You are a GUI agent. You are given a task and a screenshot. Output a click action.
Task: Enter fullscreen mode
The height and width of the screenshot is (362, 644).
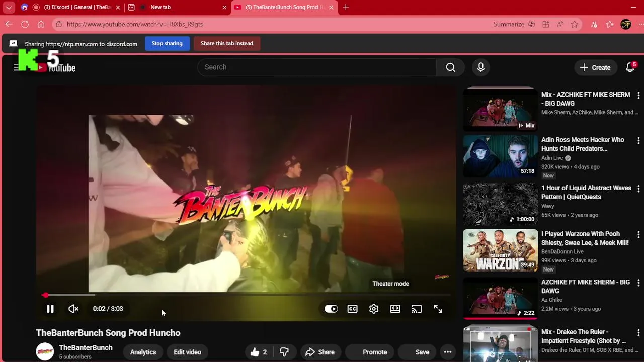[438, 309]
